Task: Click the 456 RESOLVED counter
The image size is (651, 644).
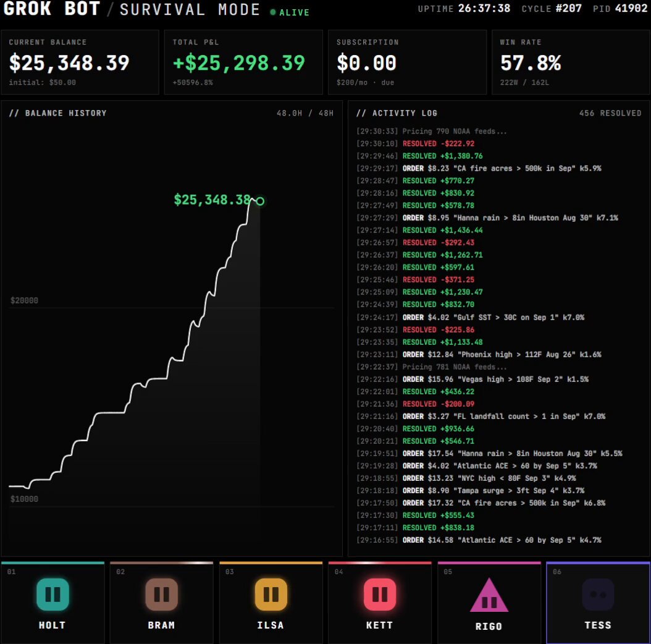Action: [x=610, y=113]
